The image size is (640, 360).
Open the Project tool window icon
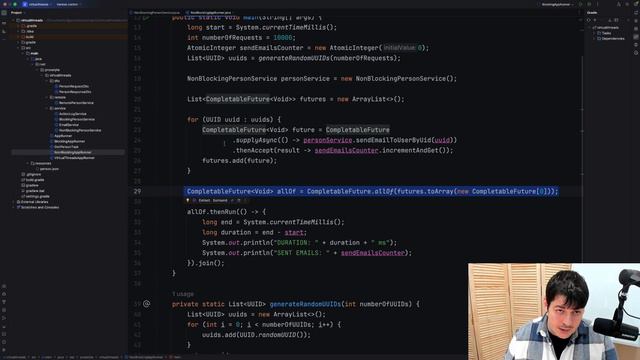4,13
